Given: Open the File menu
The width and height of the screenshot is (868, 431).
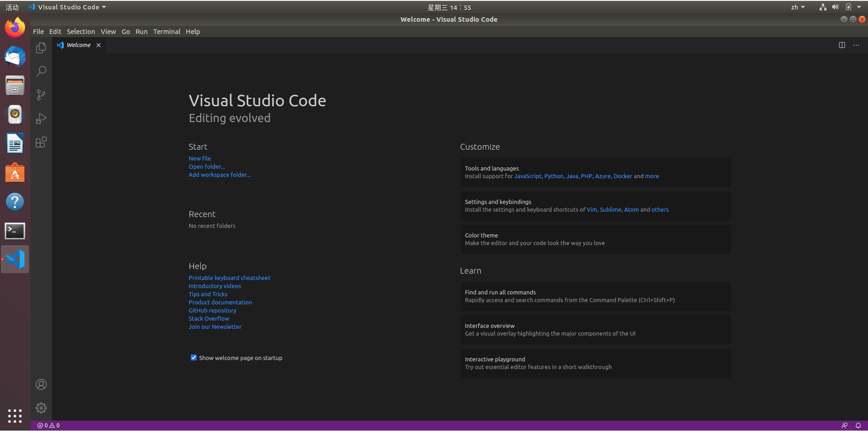Looking at the screenshot, I should click(38, 32).
